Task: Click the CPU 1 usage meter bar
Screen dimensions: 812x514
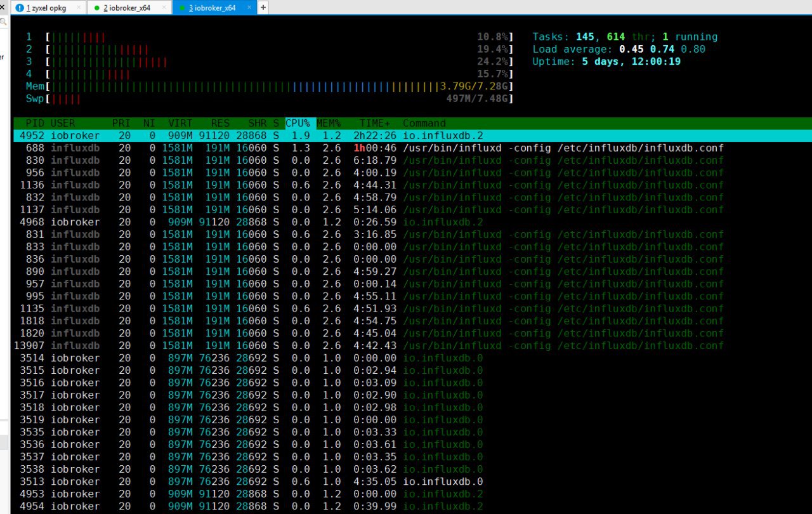Action: pos(270,37)
